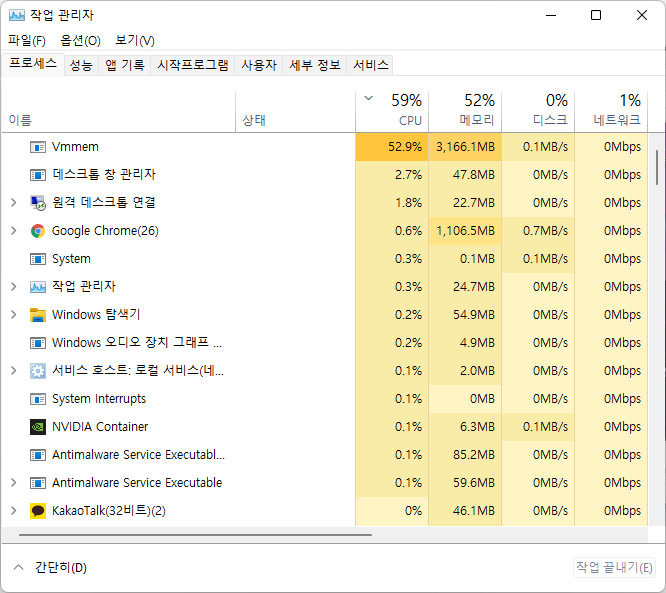Switch to the 앱 기록 tab
The image size is (666, 593).
point(124,65)
